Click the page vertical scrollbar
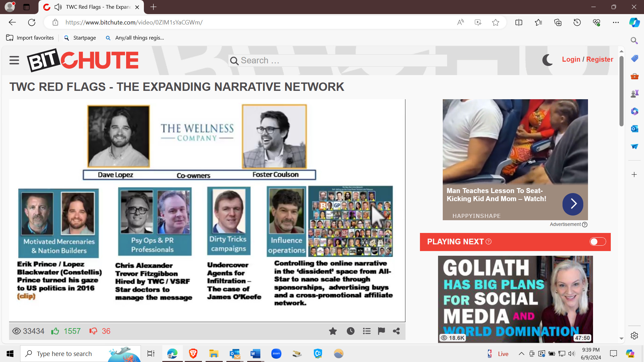 [x=621, y=90]
